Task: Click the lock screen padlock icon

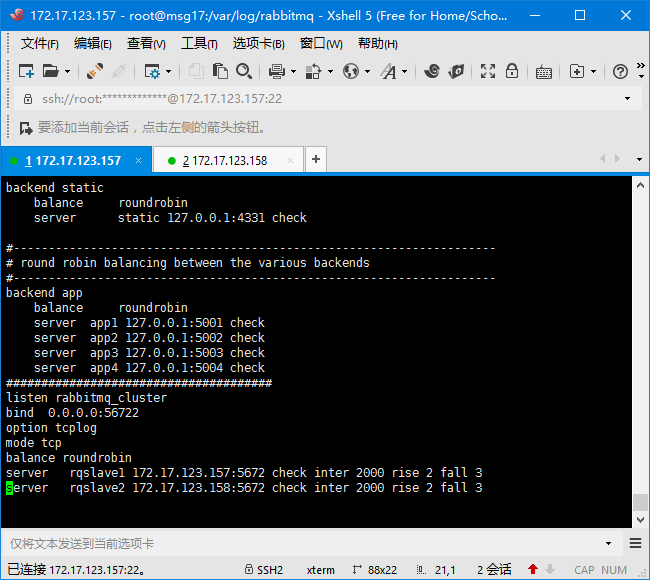Action: (x=512, y=71)
